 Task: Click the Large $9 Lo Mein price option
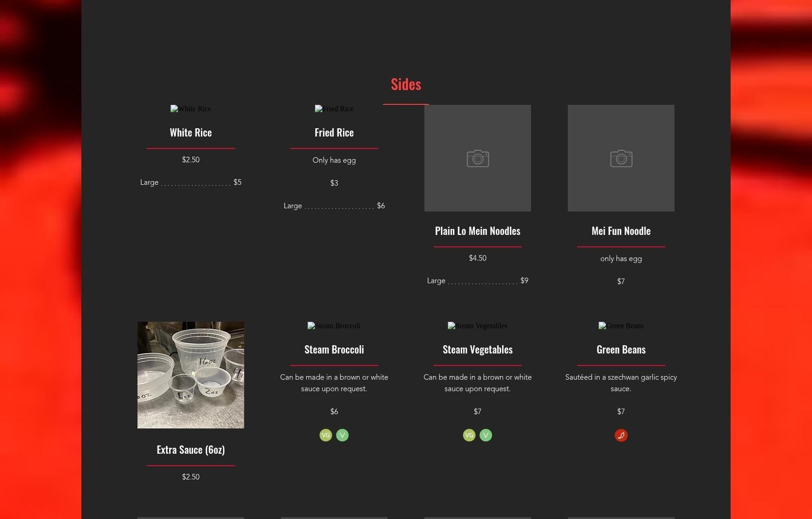click(477, 281)
